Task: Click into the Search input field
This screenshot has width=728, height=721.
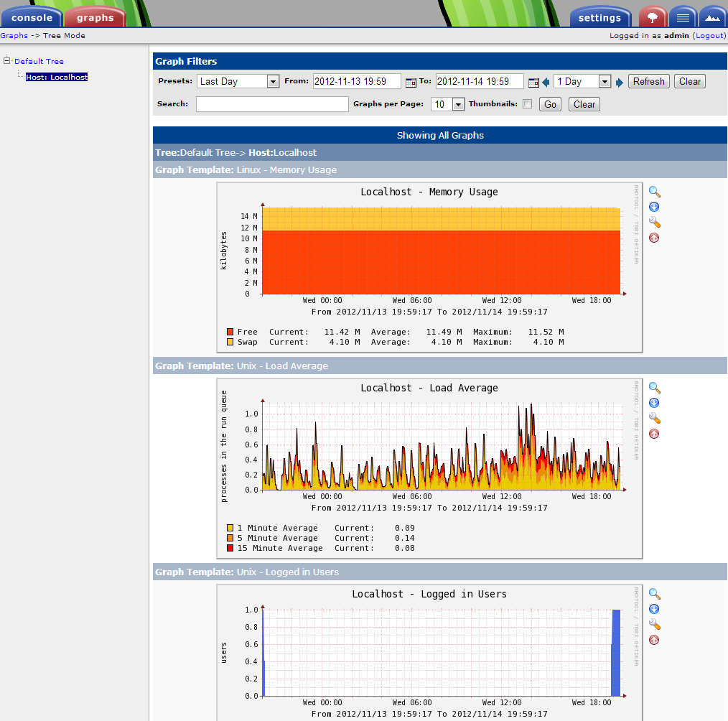Action: (x=272, y=104)
